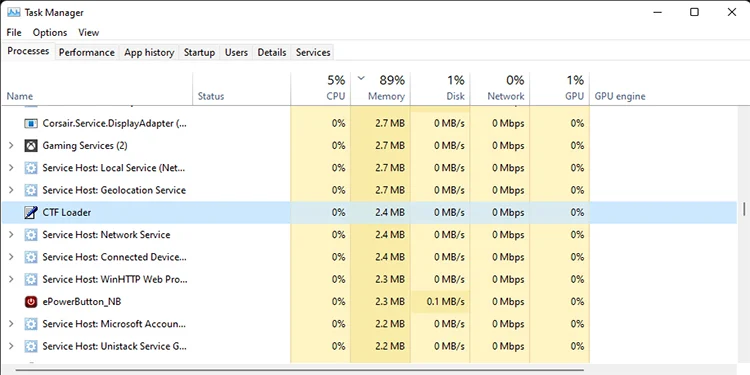Viewport: 750px width, 375px height.
Task: Select the CTF Loader process name
Action: (66, 212)
